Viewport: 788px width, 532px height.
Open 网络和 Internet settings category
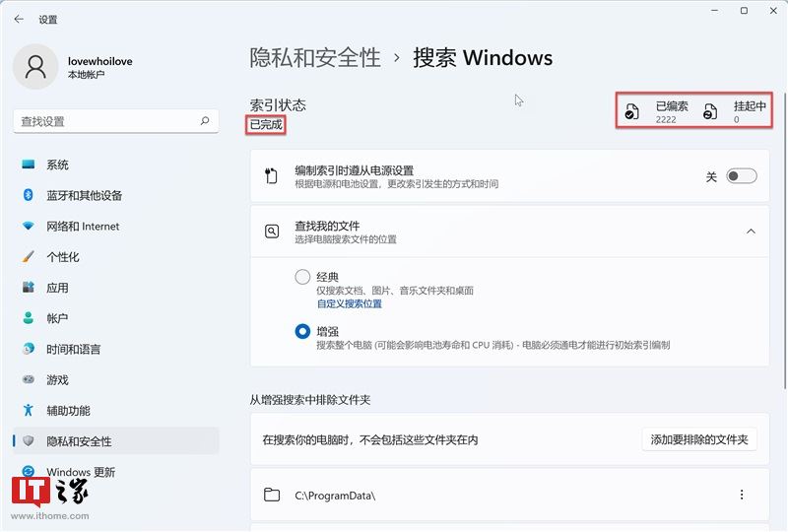coord(115,226)
